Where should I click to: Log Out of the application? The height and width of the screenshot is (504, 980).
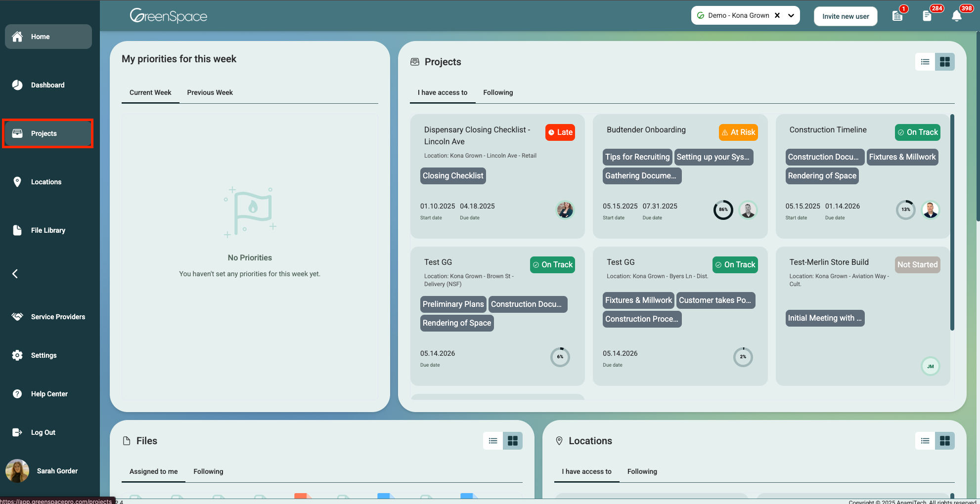(x=48, y=432)
